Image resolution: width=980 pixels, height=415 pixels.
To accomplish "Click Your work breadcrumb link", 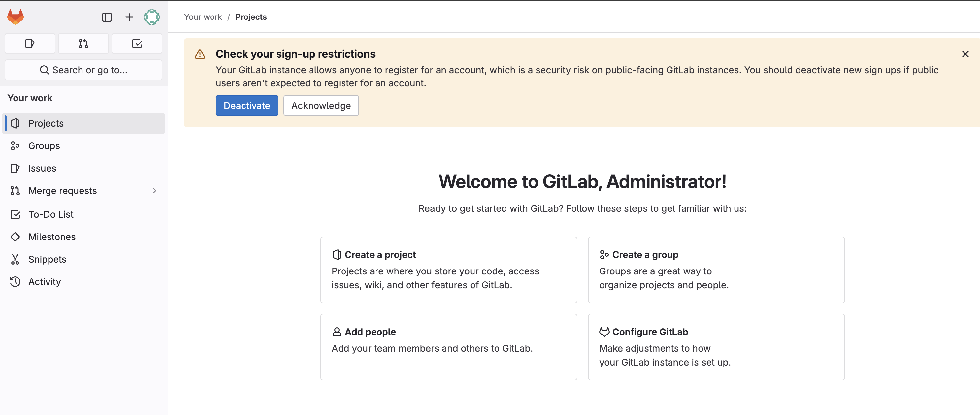I will pos(203,17).
